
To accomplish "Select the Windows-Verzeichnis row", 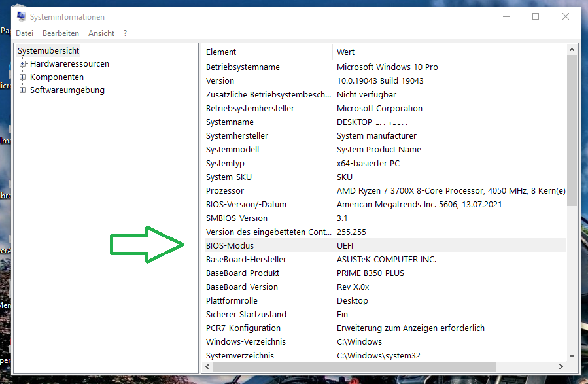I will click(385, 342).
